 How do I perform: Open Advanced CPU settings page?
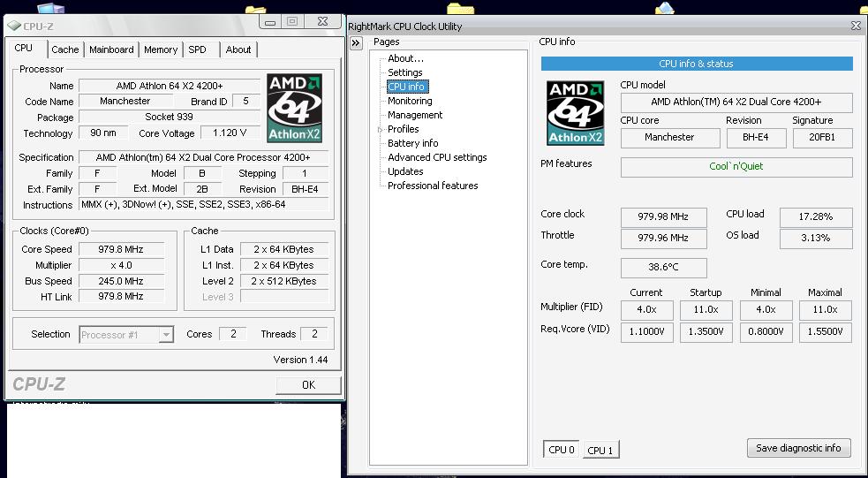click(x=437, y=157)
